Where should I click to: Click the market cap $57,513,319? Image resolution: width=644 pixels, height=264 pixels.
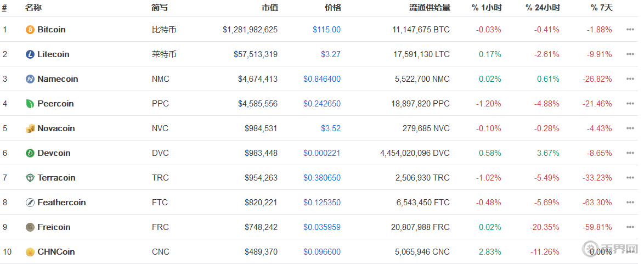[256, 54]
